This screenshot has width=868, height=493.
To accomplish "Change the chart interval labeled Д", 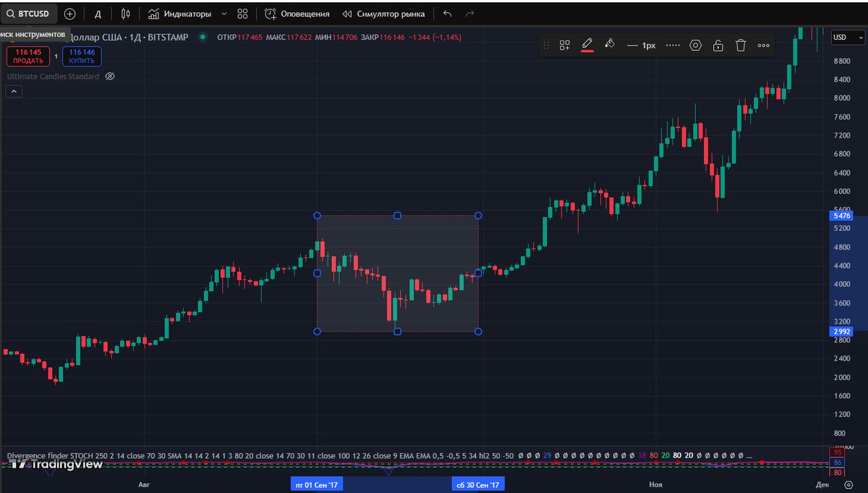I will [x=98, y=14].
